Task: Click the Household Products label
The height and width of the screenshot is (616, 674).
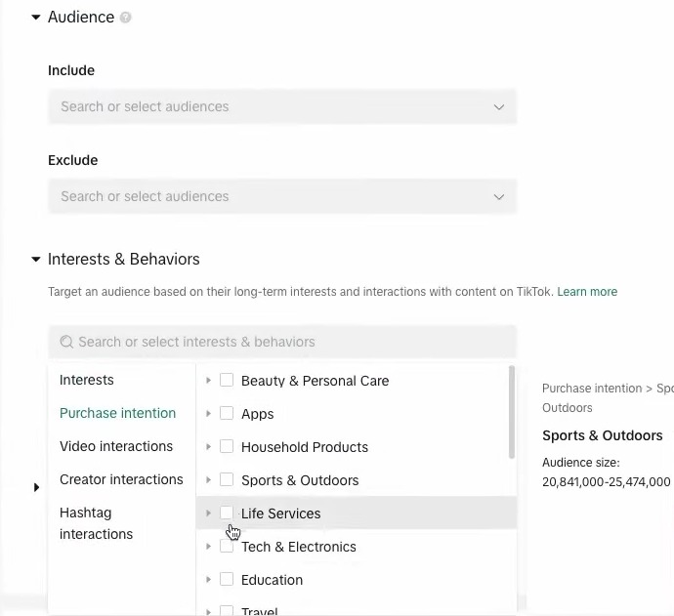Action: point(305,447)
